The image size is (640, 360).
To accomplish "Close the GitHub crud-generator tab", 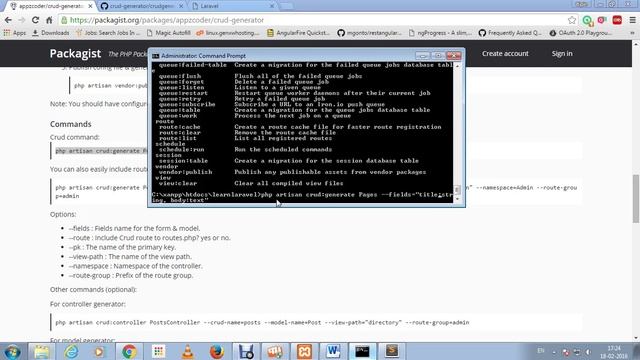I will click(181, 6).
